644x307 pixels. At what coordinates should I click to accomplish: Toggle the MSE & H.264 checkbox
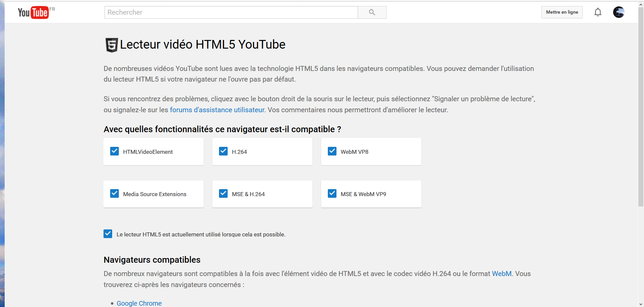[223, 194]
